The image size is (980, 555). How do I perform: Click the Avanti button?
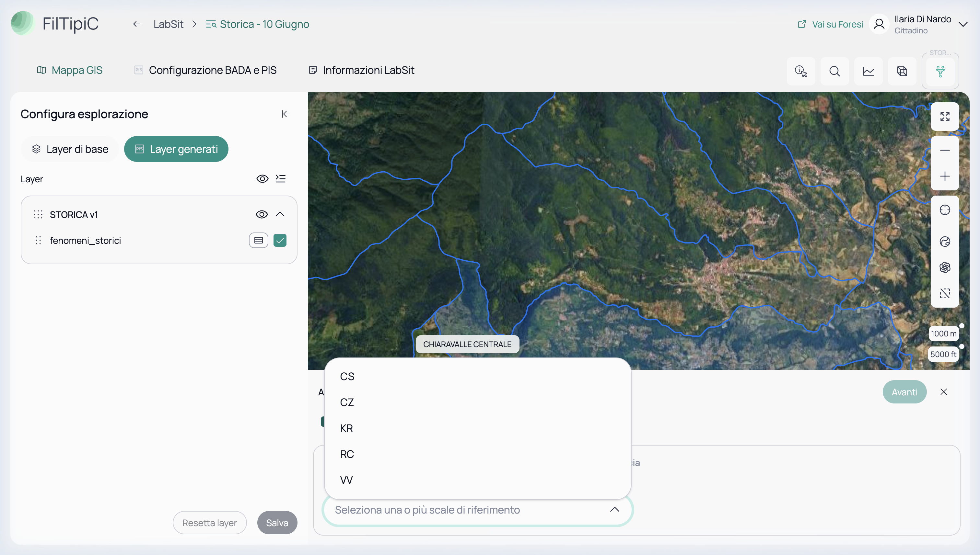coord(904,392)
